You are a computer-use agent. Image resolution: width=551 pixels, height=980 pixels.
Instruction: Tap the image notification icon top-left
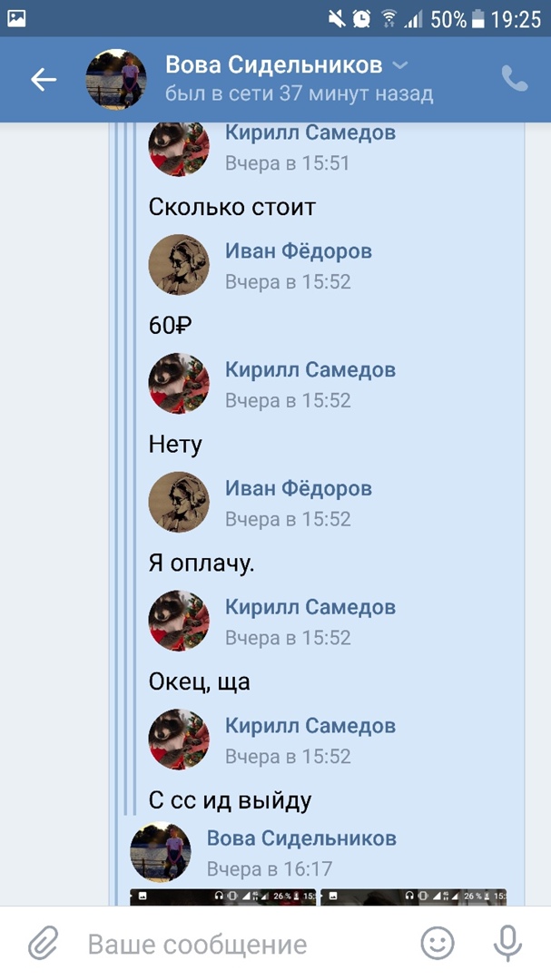coord(17,19)
